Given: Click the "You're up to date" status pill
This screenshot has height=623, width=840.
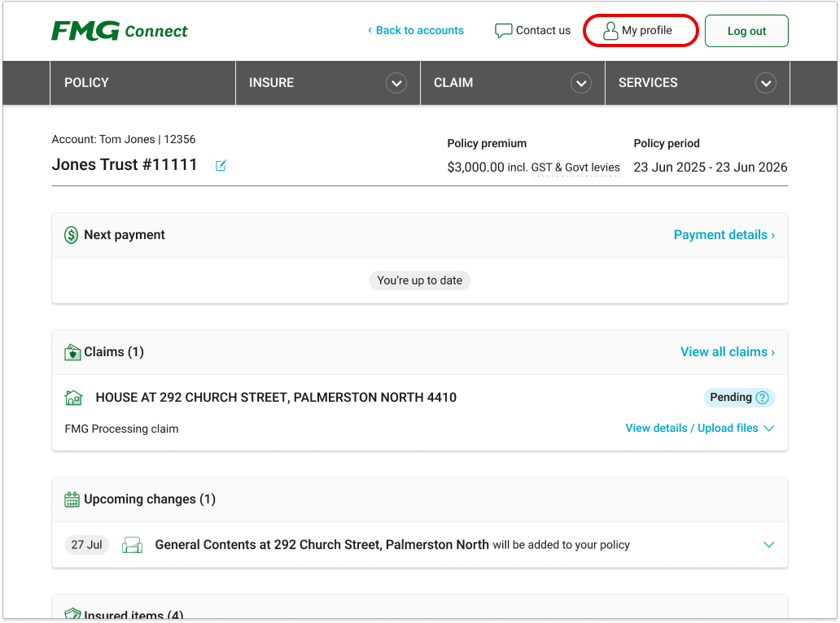Looking at the screenshot, I should point(420,281).
